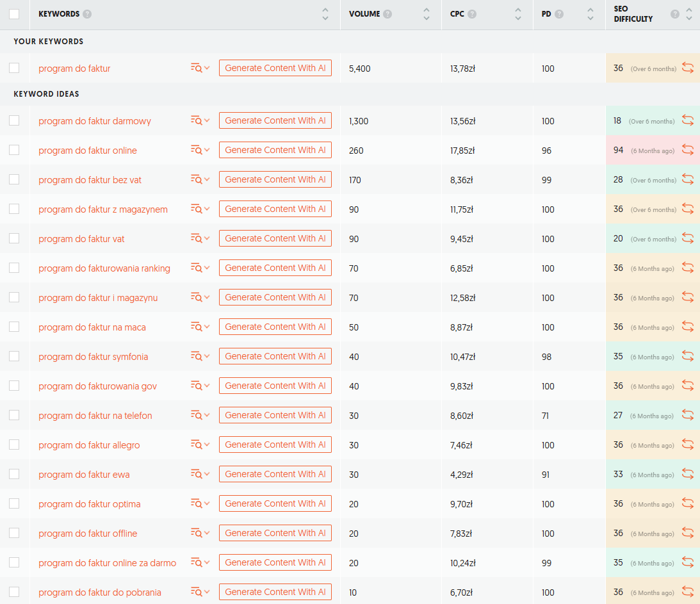Refresh SEO difficulty for 'program do faktur vat'
The image size is (700, 604).
pos(688,238)
